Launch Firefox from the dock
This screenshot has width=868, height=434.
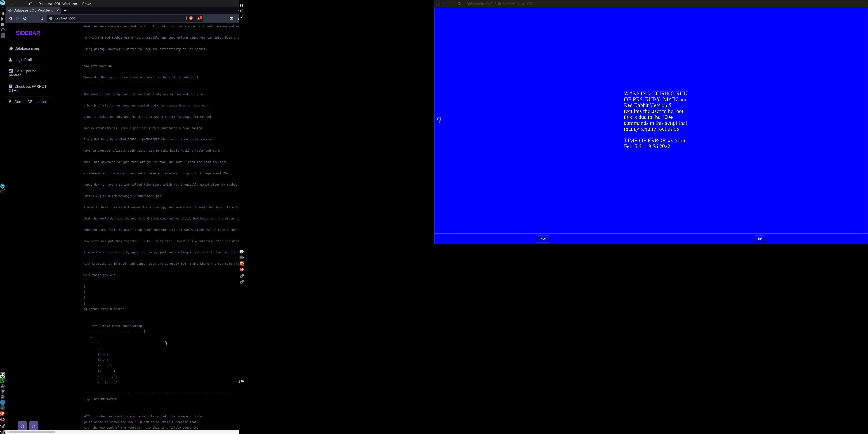[x=3, y=420]
